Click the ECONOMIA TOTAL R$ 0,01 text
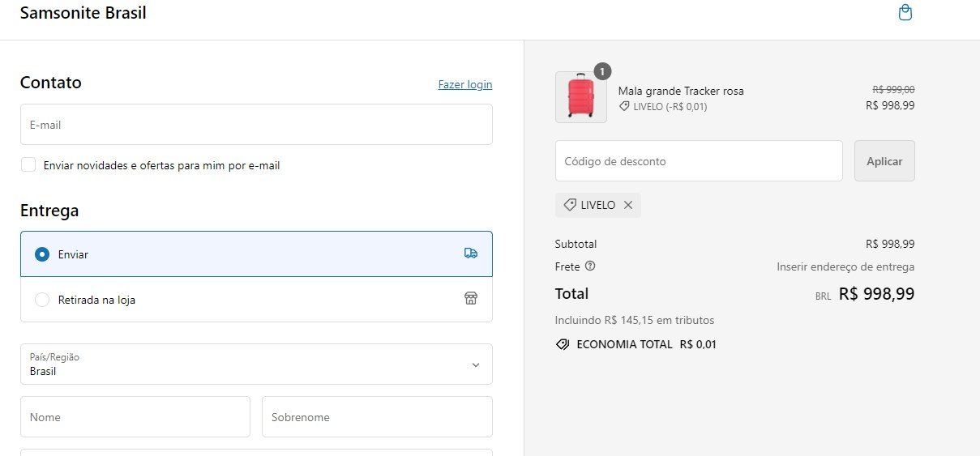Image resolution: width=980 pixels, height=456 pixels. (647, 344)
